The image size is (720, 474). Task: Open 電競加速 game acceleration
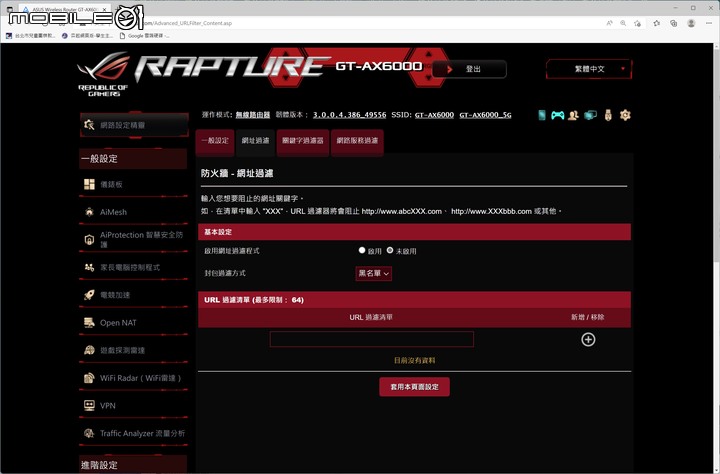pos(134,295)
